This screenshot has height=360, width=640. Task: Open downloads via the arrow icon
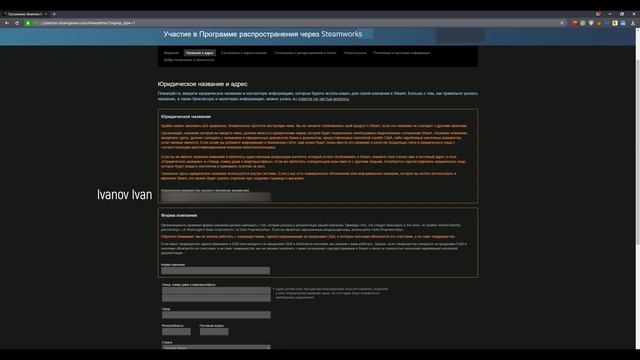coord(633,23)
